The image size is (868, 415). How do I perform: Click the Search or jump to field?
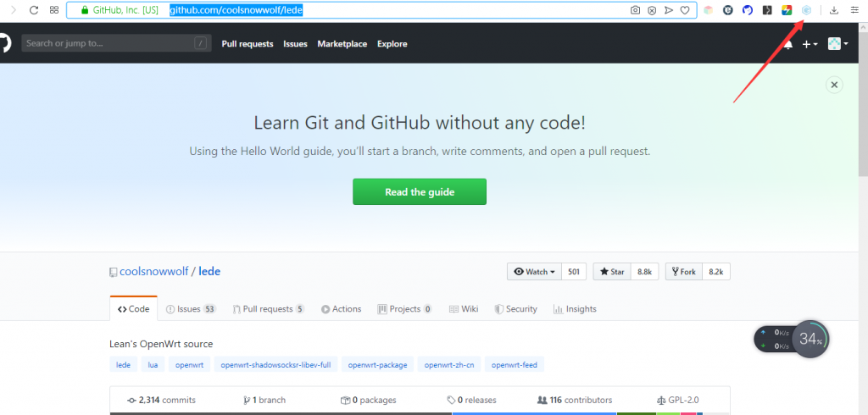115,43
